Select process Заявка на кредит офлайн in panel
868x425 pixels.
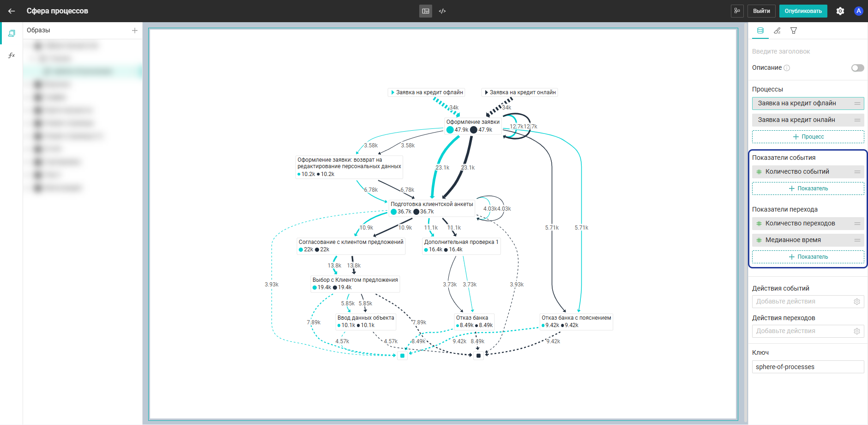click(808, 103)
